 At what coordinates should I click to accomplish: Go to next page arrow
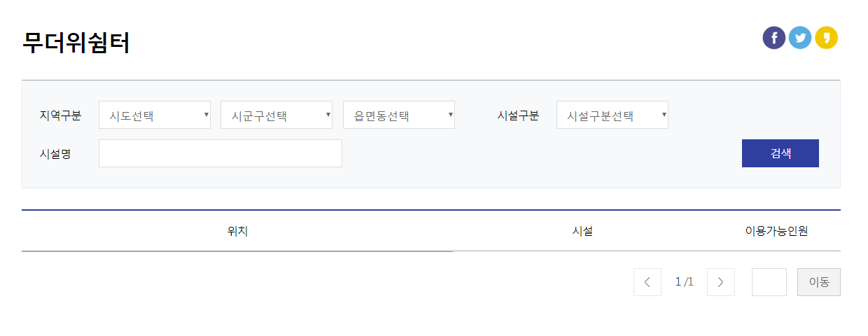point(721,282)
